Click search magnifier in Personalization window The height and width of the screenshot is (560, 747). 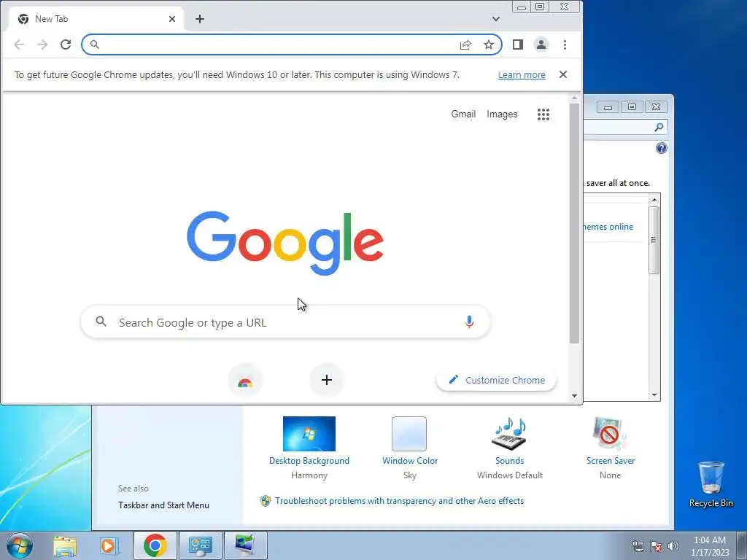tap(659, 127)
